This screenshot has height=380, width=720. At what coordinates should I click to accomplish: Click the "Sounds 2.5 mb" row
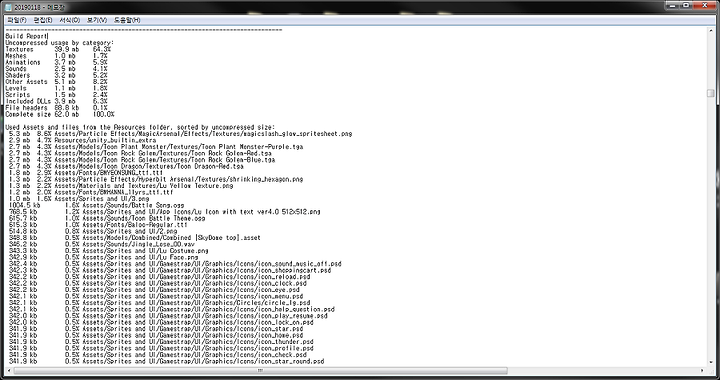coord(56,68)
